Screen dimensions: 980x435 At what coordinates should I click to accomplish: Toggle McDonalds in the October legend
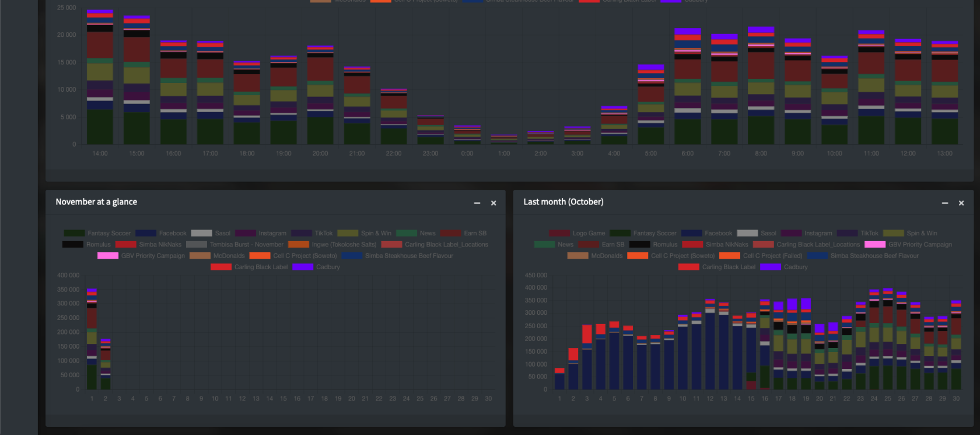tap(595, 256)
